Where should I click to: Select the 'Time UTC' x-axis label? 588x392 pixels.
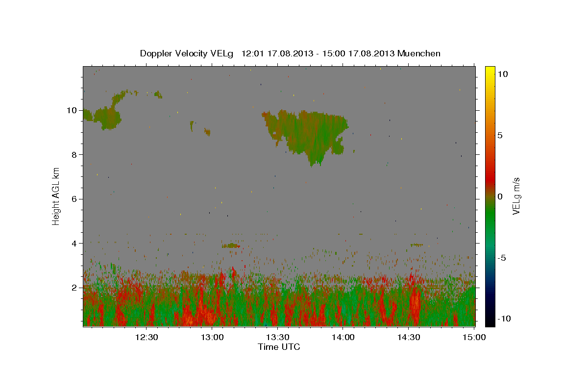coord(279,347)
